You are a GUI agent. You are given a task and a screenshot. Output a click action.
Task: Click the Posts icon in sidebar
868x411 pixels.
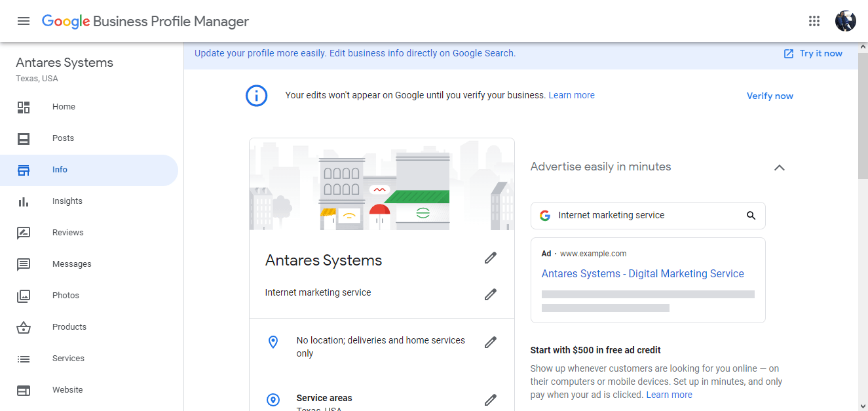(24, 138)
